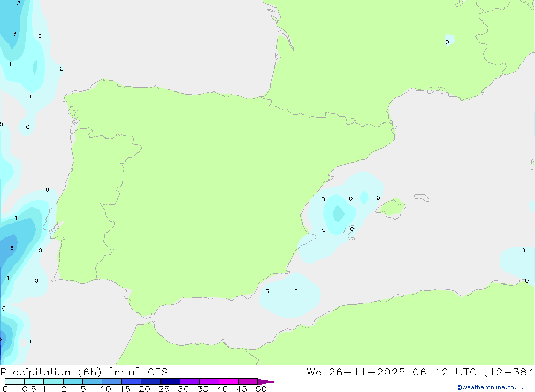Click the legend label '35'
Screen dimensions: 535x392
[x=203, y=389]
